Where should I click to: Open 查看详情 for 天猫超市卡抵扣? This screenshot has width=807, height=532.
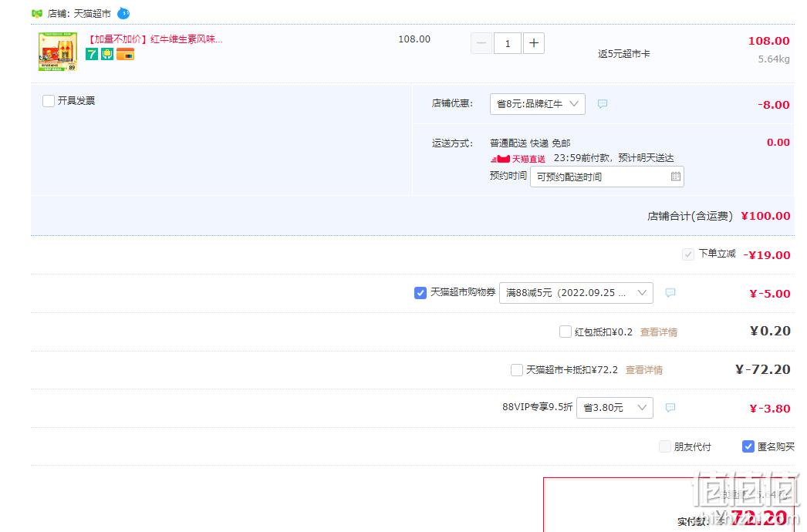click(644, 370)
